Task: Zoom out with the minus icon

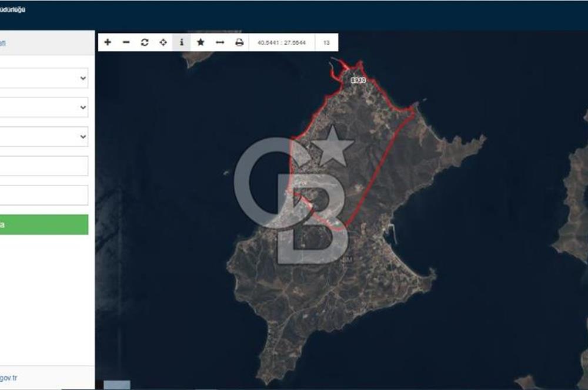Action: coord(126,42)
